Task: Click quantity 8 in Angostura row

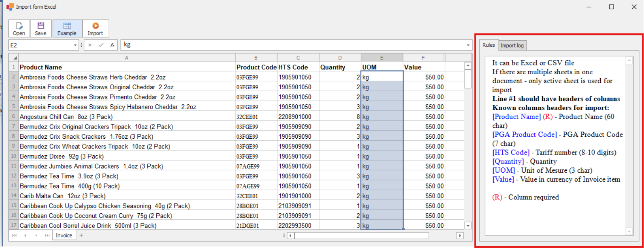Action: point(340,117)
